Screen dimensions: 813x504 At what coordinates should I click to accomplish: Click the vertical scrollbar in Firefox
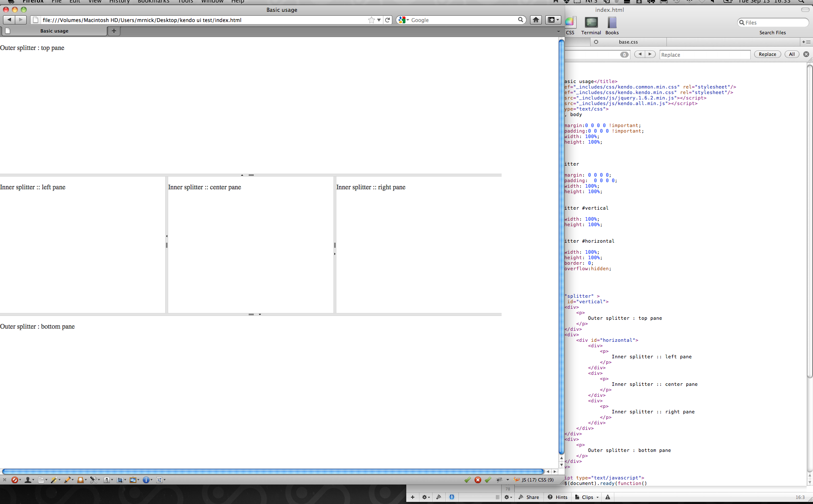[561, 246]
